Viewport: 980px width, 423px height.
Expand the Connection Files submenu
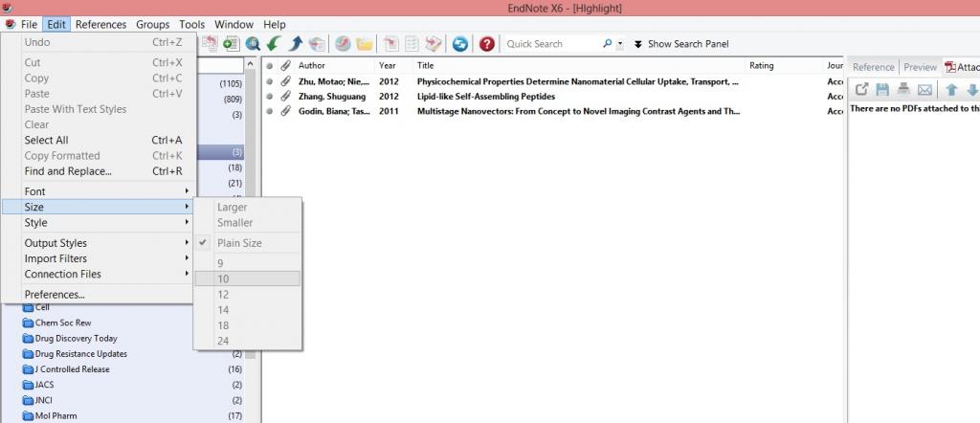[99, 274]
